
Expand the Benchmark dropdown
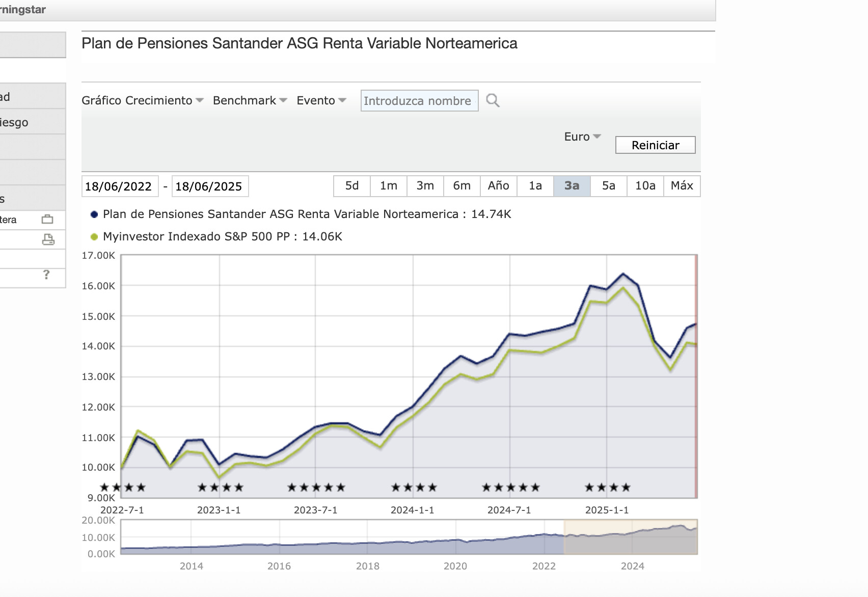[x=250, y=100]
